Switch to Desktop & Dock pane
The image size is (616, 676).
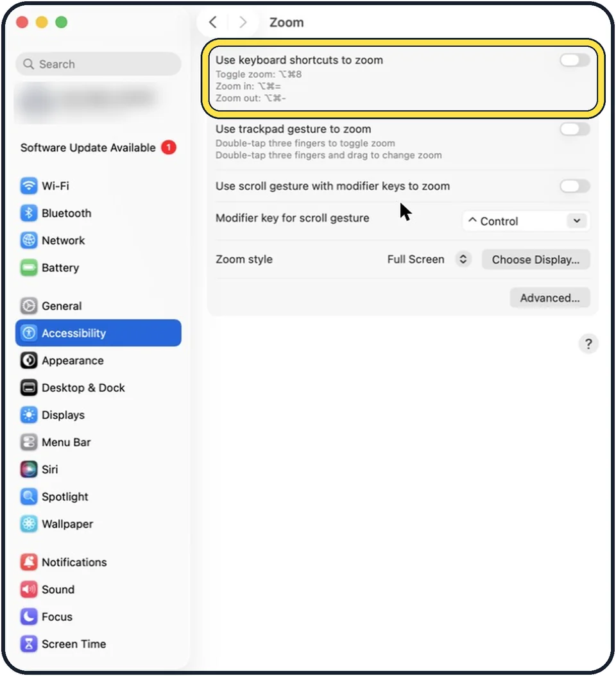(x=98, y=387)
